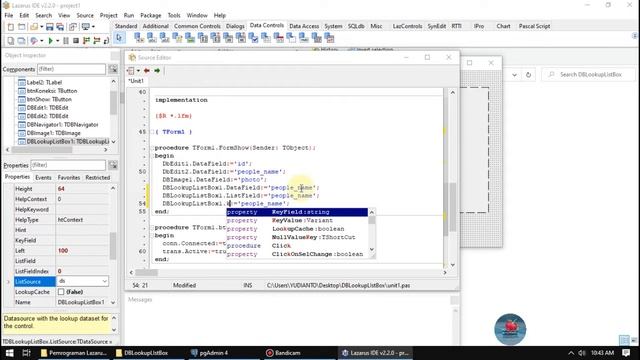The height and width of the screenshot is (360, 640).
Task: Expand the ListSource property node
Action: pos(8,282)
